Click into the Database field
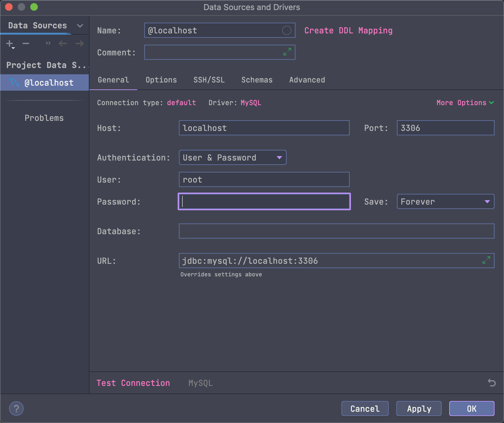 (337, 231)
